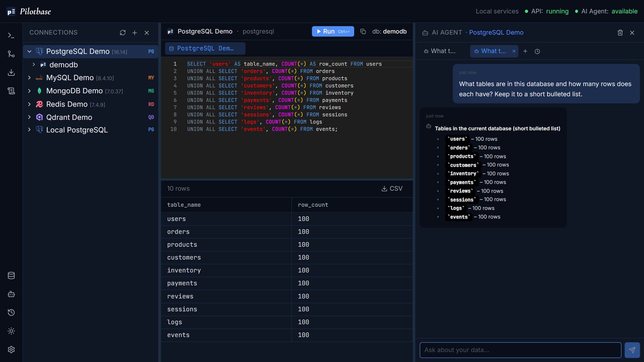Send the message with paper plane button
This screenshot has width=644, height=362.
632,350
